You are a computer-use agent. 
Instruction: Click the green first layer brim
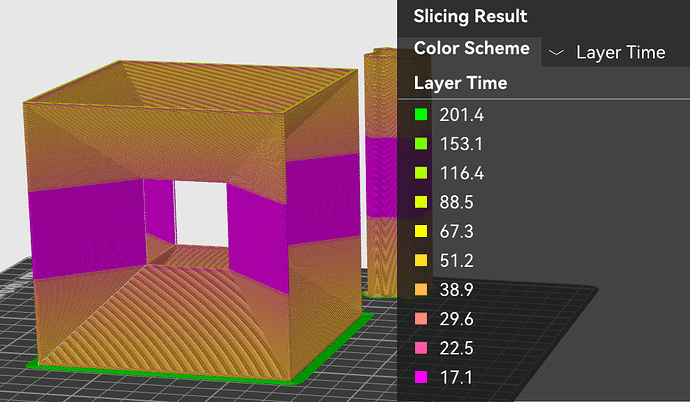163,372
